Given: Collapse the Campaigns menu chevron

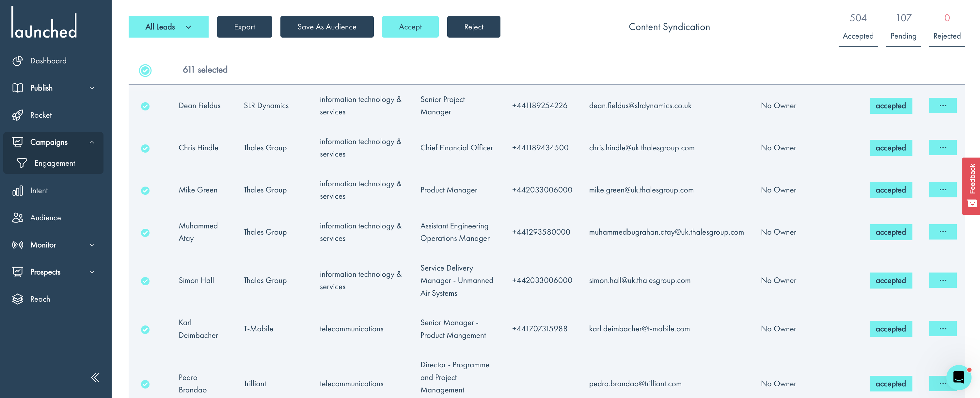Looking at the screenshot, I should pos(92,142).
